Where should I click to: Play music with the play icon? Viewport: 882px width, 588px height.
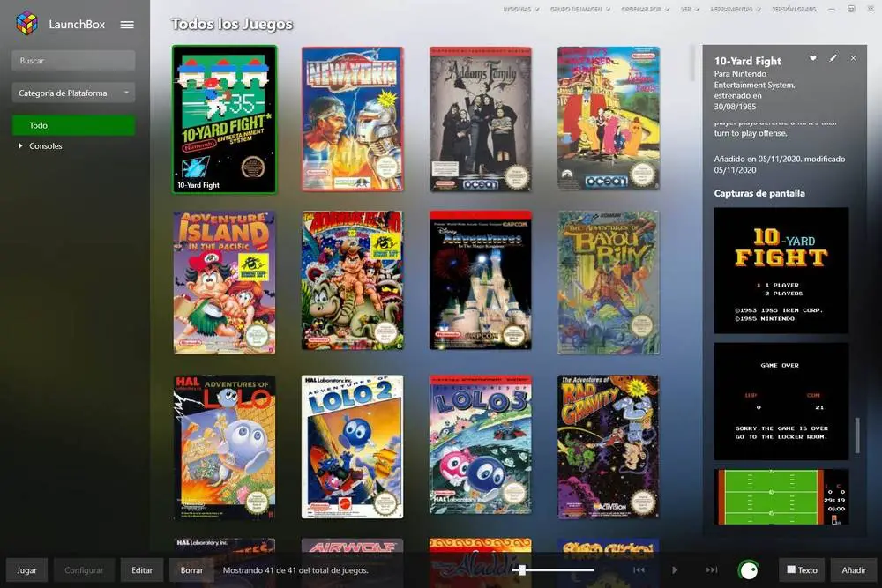[x=675, y=570]
